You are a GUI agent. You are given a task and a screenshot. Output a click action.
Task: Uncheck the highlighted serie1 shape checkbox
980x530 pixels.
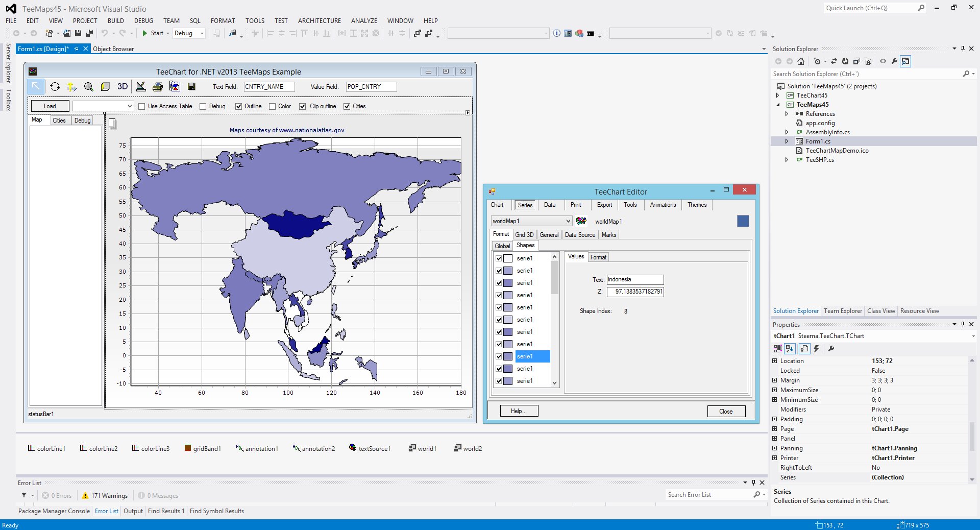tap(499, 356)
